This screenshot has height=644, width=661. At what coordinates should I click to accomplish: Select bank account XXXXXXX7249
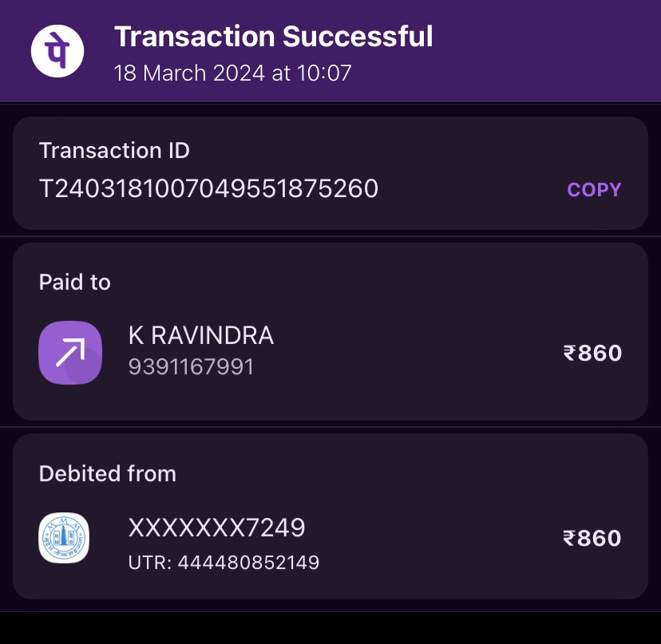pyautogui.click(x=216, y=527)
